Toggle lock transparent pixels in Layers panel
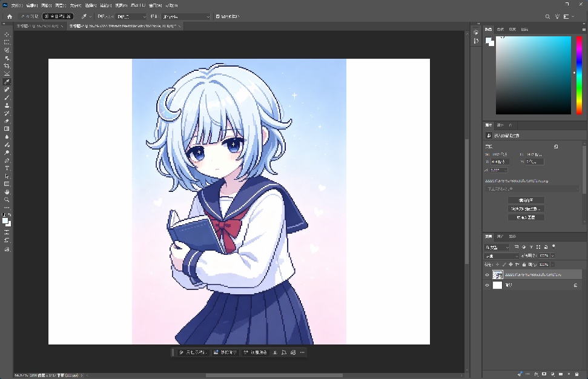 click(498, 265)
